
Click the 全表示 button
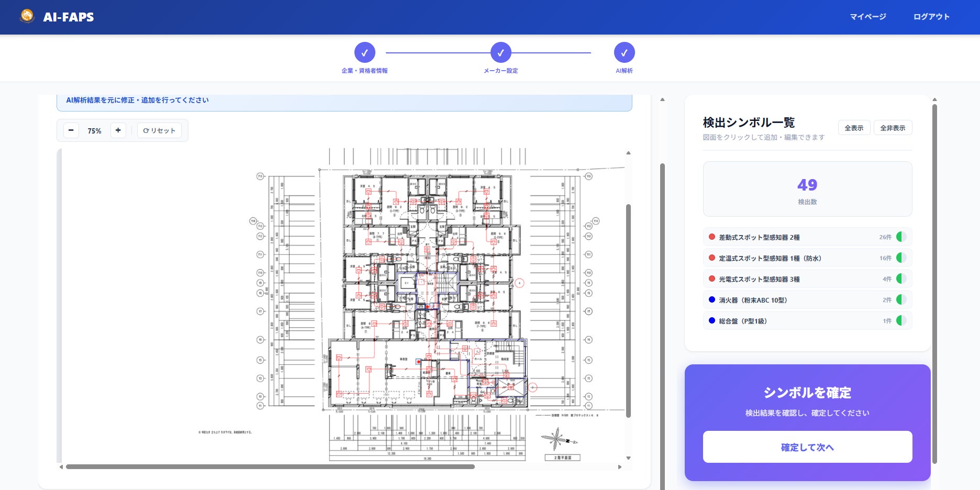coord(854,128)
